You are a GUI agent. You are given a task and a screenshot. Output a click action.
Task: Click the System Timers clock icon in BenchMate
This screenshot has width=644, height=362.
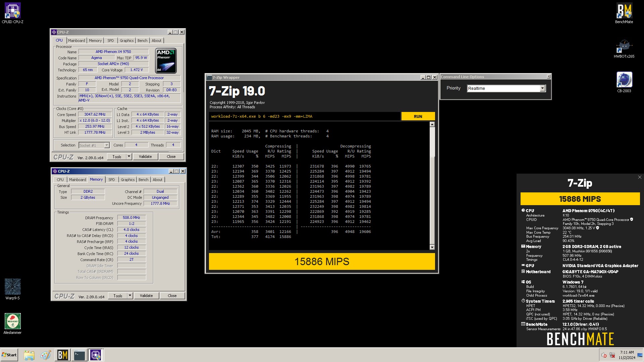point(523,301)
